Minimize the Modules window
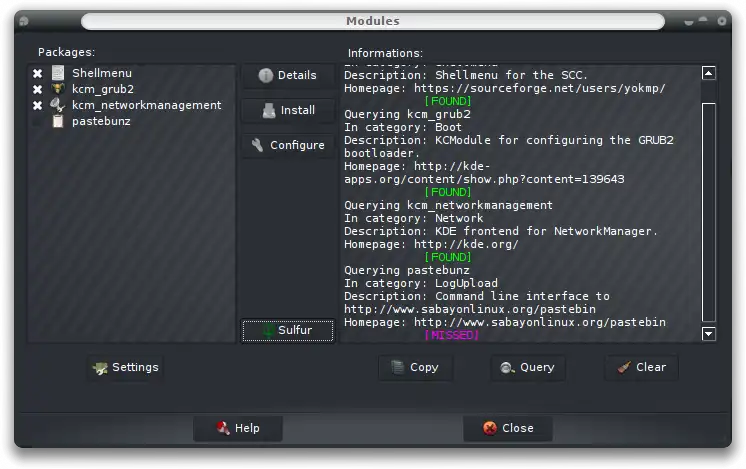746x469 pixels. point(688,22)
